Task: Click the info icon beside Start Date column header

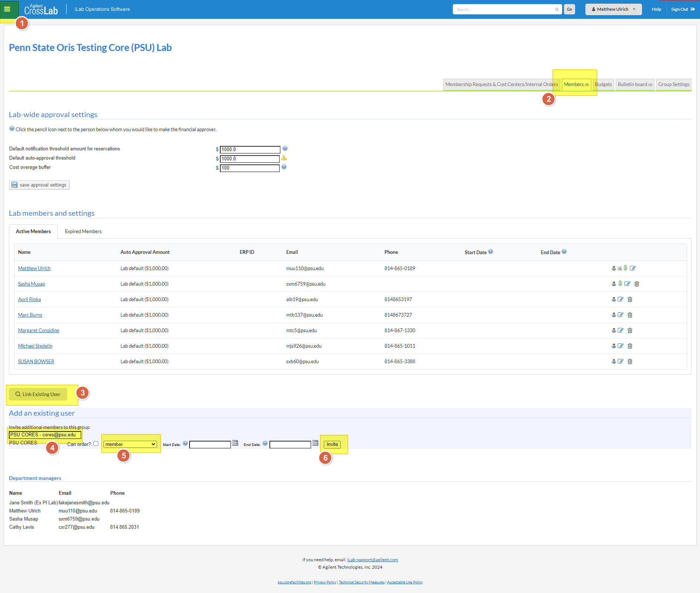Action: pos(490,252)
